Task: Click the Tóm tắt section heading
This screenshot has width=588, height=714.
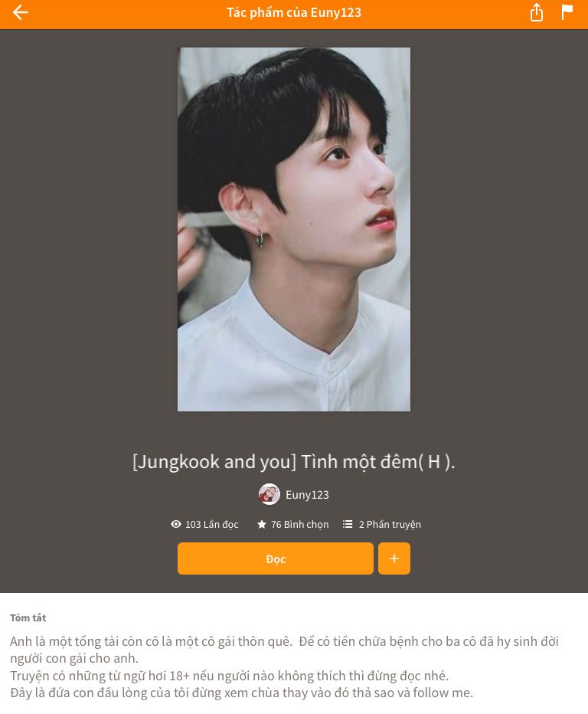Action: [x=28, y=618]
